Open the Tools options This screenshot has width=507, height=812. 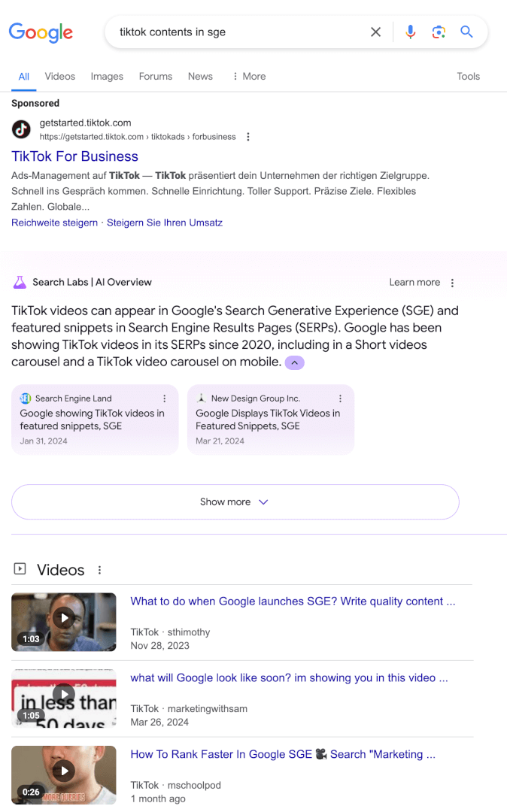(x=468, y=76)
